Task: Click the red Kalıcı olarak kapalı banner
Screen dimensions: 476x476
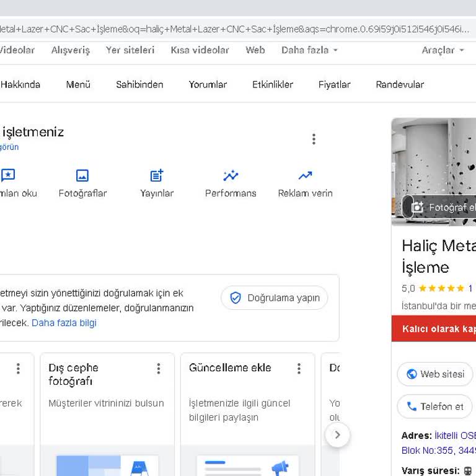Action: 434,328
